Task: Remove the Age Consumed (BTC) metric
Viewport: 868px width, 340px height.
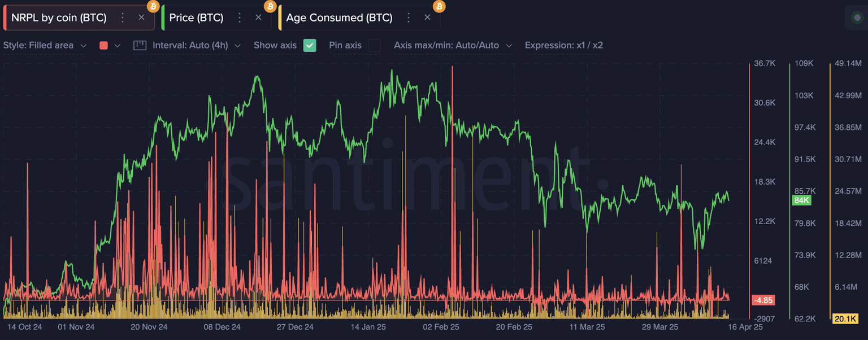Action: (x=427, y=18)
